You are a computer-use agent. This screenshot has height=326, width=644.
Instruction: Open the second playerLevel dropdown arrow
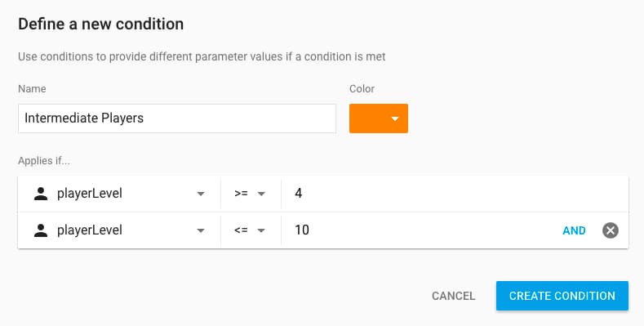point(201,230)
